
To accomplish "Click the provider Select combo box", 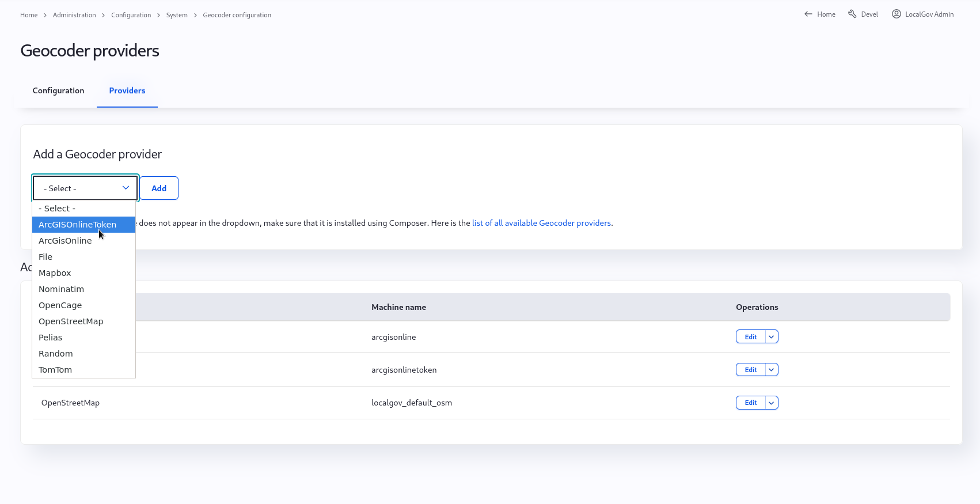I will coord(85,188).
